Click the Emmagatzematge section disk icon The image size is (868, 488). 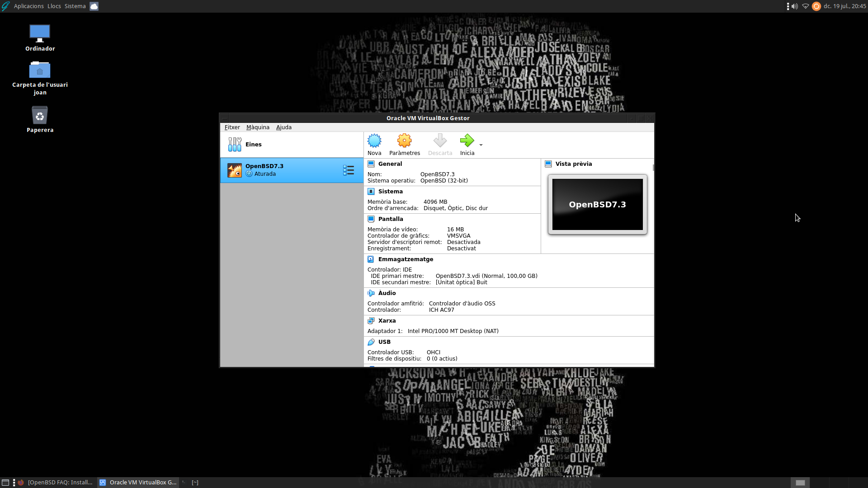click(x=371, y=259)
